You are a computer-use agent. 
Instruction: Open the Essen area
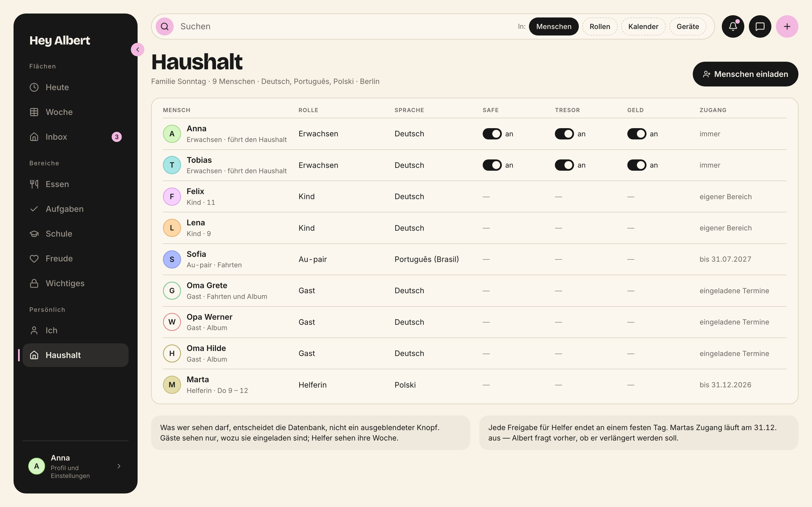76,184
